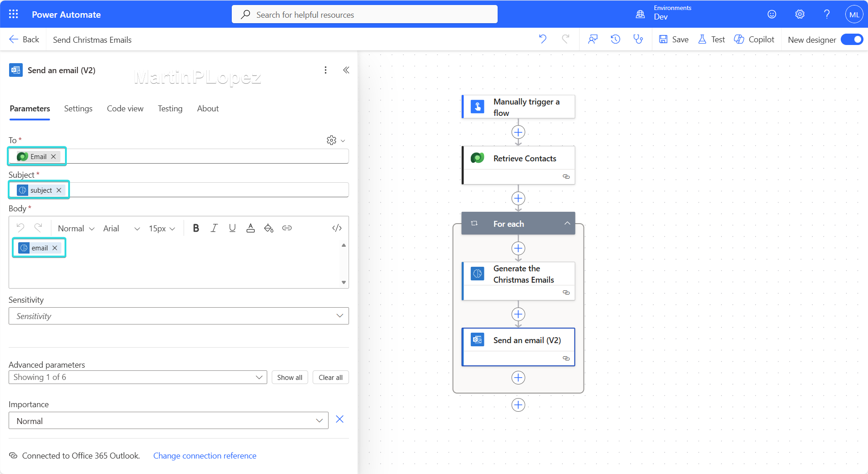
Task: Collapse the For each loop
Action: (x=567, y=224)
